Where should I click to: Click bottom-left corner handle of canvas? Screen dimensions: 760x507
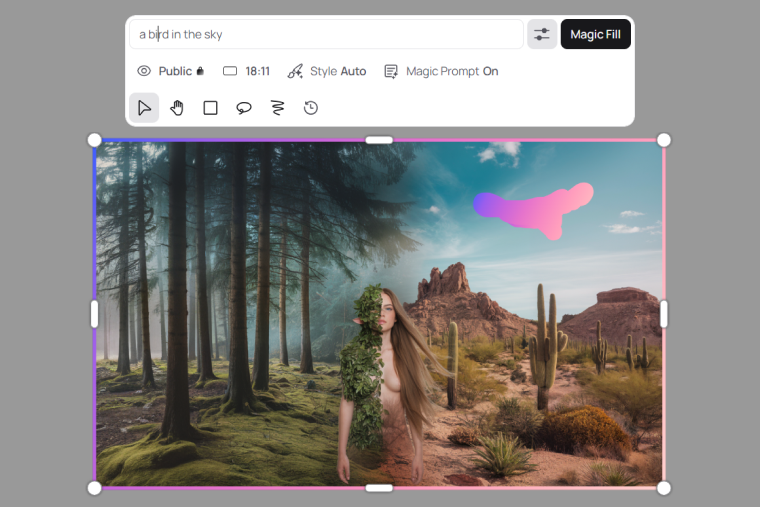(95, 488)
